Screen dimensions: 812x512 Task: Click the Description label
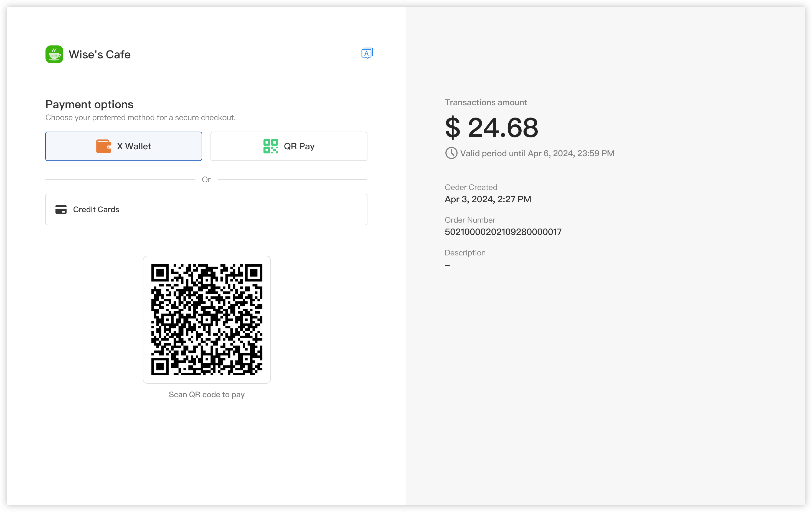pos(465,253)
